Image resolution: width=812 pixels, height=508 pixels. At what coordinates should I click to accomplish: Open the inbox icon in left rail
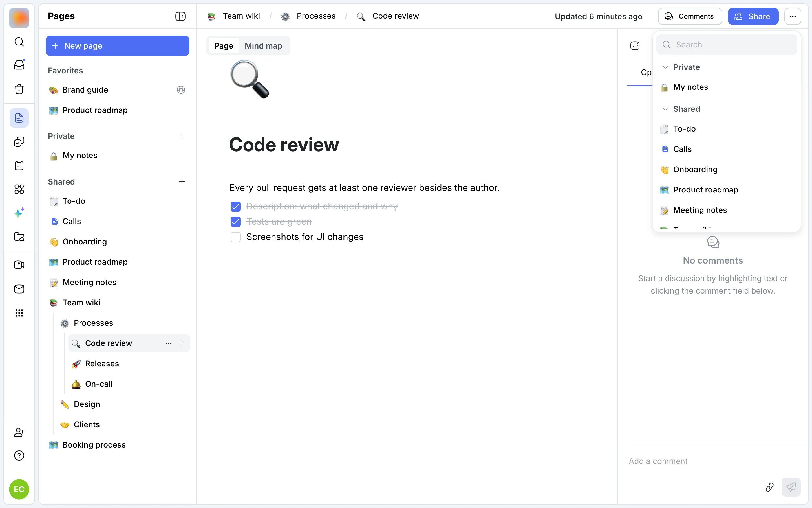coord(19,65)
